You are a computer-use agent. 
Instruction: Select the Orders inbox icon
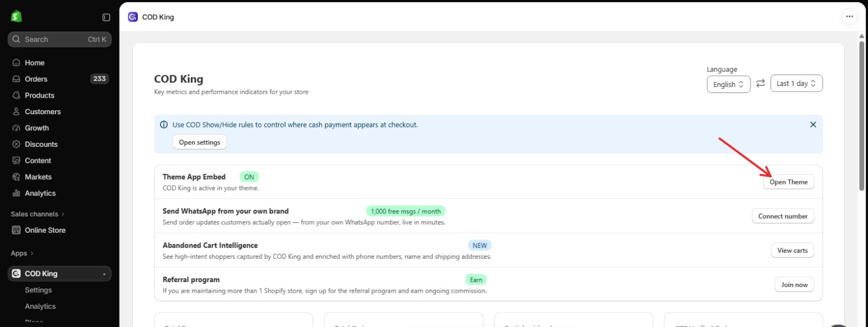pyautogui.click(x=16, y=79)
